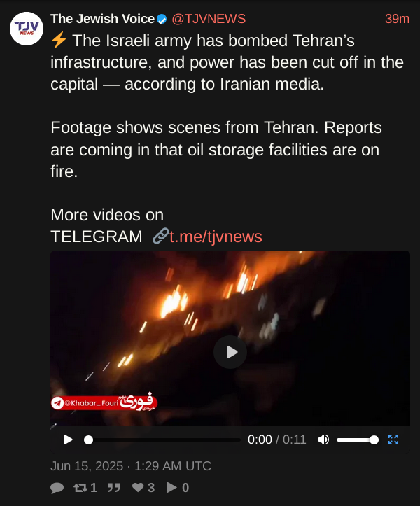Click the video progress seek bar
Viewport: 420px width, 506px height.
click(164, 440)
